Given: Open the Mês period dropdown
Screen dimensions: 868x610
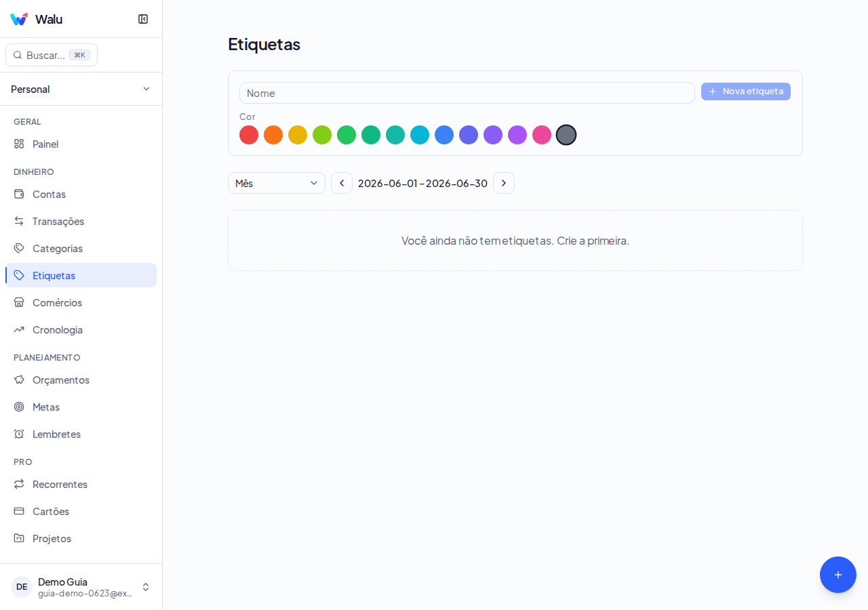Looking at the screenshot, I should (x=277, y=183).
